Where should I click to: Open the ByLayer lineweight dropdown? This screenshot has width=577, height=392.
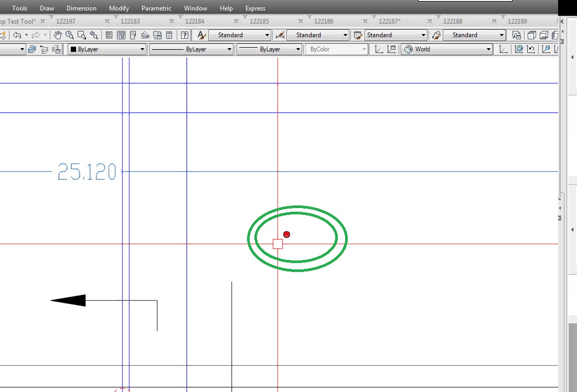click(x=270, y=49)
